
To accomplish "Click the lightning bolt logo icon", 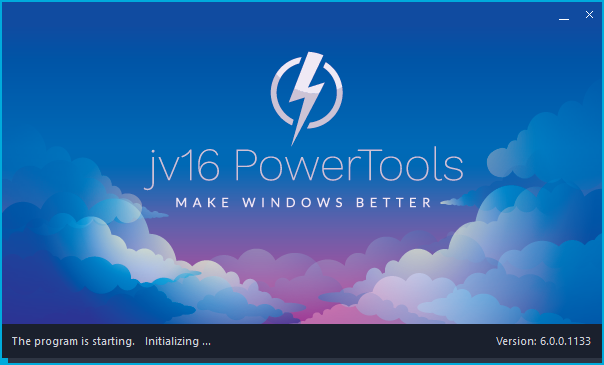I will coord(307,98).
